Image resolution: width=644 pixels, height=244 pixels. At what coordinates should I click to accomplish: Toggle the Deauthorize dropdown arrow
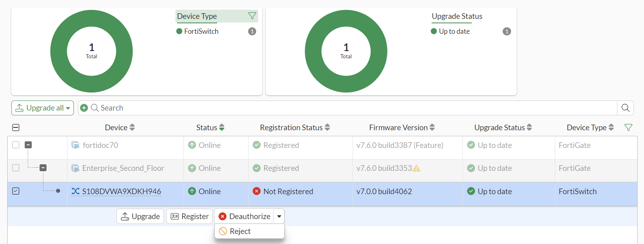tap(279, 216)
